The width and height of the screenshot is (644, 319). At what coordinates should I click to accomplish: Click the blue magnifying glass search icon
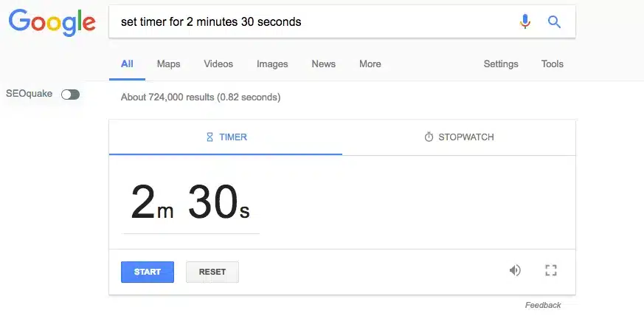coord(554,22)
